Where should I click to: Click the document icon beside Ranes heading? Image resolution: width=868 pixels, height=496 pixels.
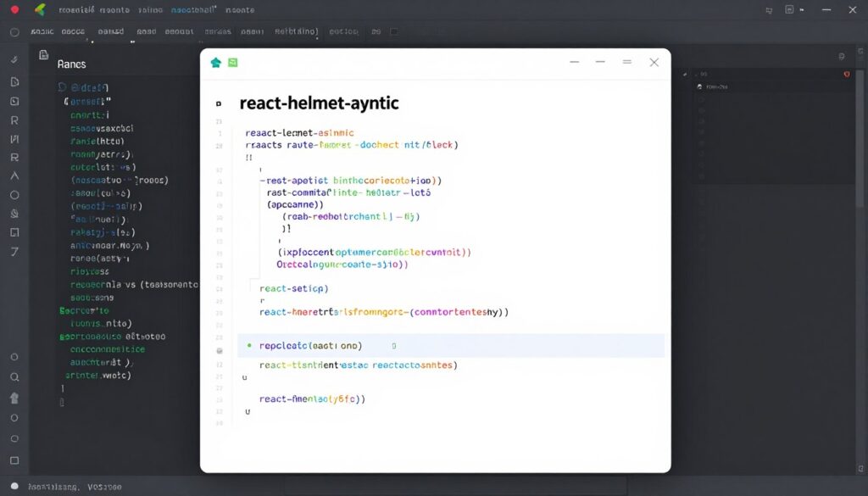point(43,55)
